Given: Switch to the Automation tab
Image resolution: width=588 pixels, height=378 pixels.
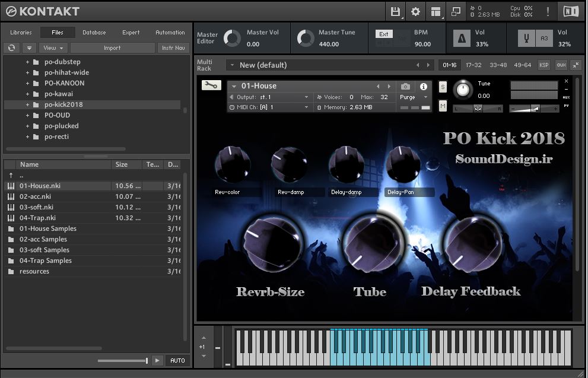Looking at the screenshot, I should click(x=170, y=32).
